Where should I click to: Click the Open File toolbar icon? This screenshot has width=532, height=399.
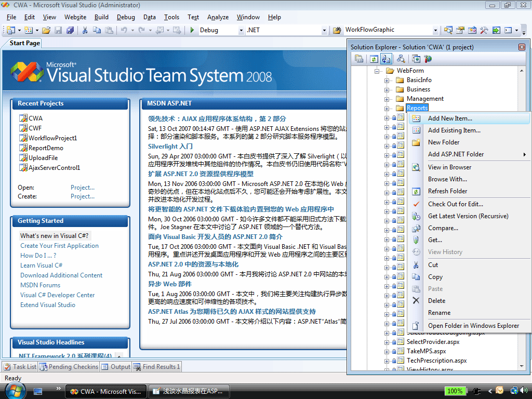pyautogui.click(x=46, y=30)
